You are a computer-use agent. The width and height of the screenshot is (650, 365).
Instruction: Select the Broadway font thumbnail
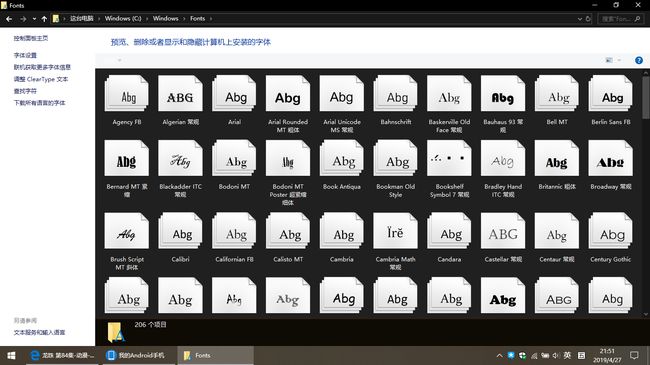click(x=610, y=158)
